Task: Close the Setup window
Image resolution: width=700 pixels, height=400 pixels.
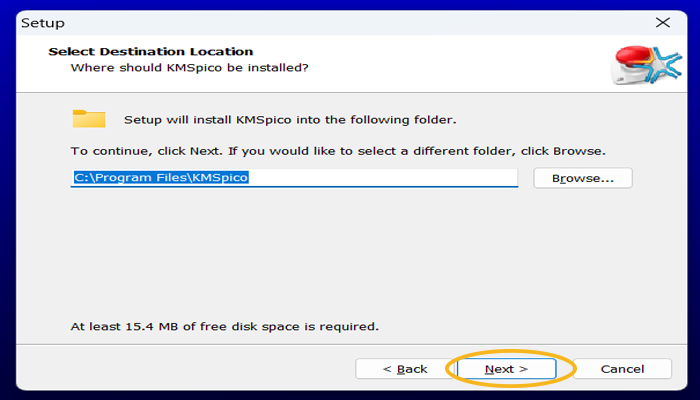Action: click(661, 21)
